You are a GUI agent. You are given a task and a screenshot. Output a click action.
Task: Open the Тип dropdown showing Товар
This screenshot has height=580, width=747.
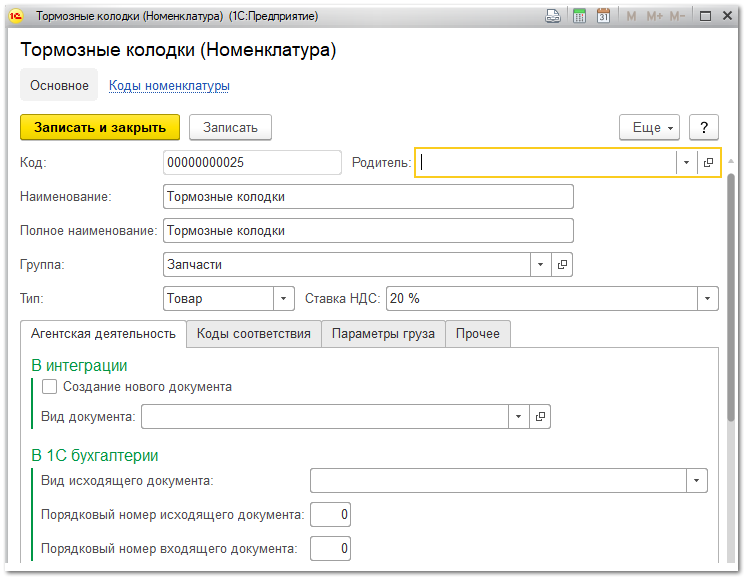tap(284, 298)
